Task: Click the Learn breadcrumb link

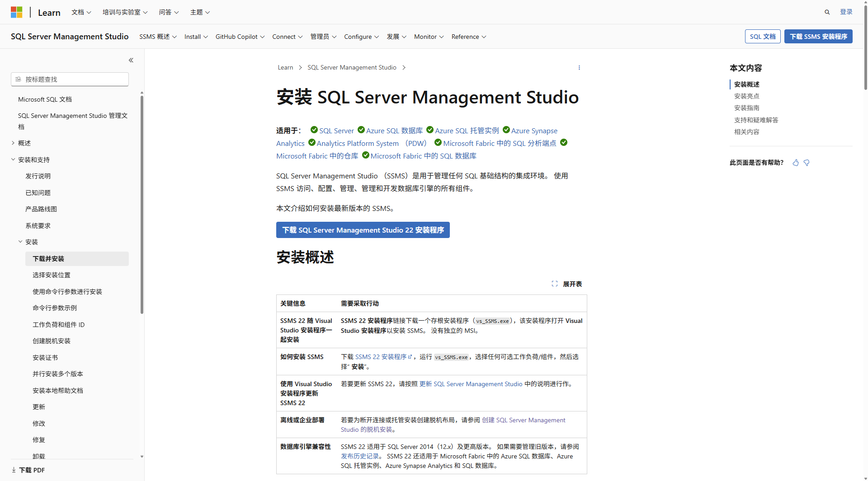Action: point(285,67)
